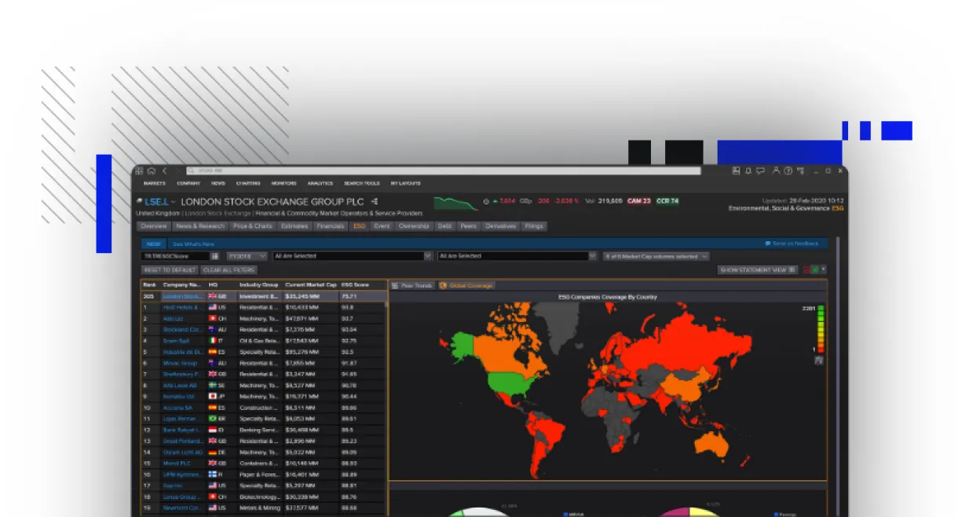Switch to the Estimates tab

[294, 226]
